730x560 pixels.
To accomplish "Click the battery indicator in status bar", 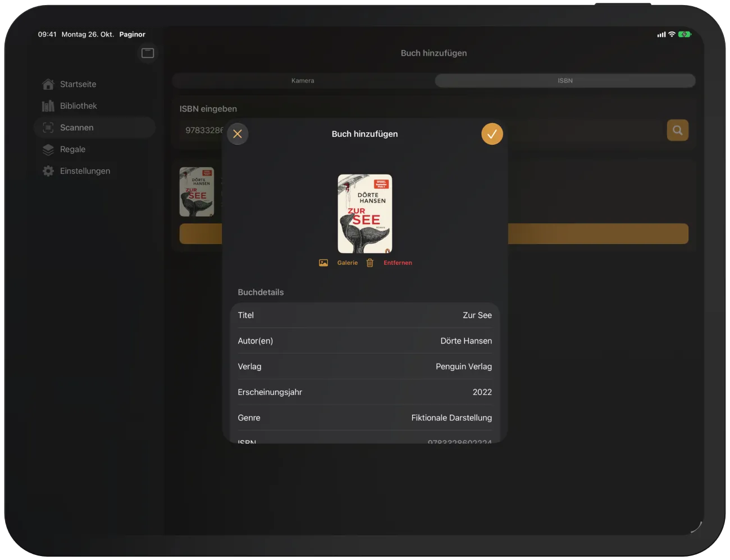I will point(685,34).
